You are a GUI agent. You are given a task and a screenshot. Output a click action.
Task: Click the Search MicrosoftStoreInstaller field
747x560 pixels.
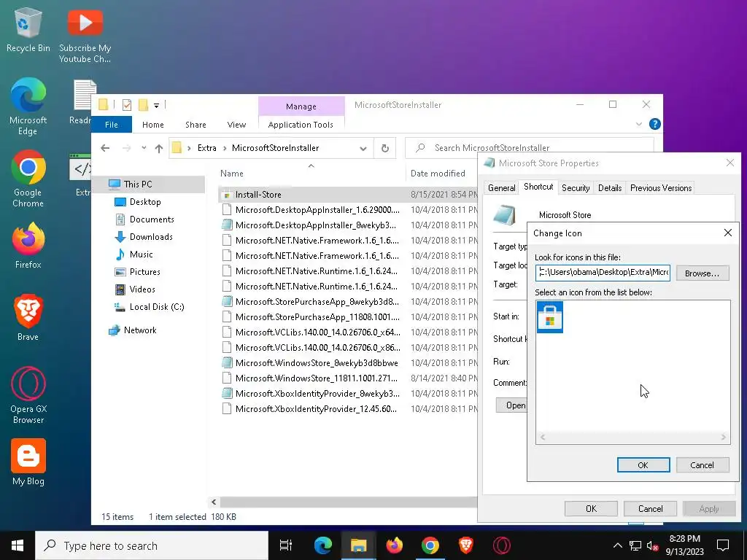tap(530, 148)
